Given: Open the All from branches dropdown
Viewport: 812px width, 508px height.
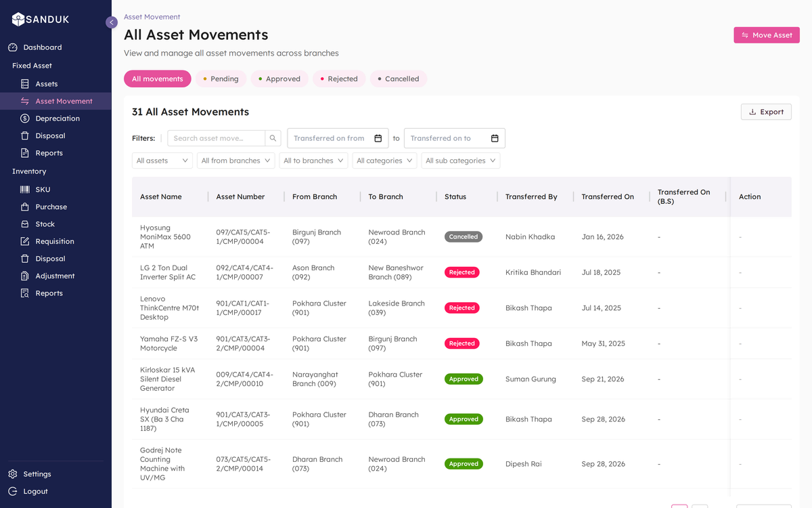Looking at the screenshot, I should tap(235, 161).
